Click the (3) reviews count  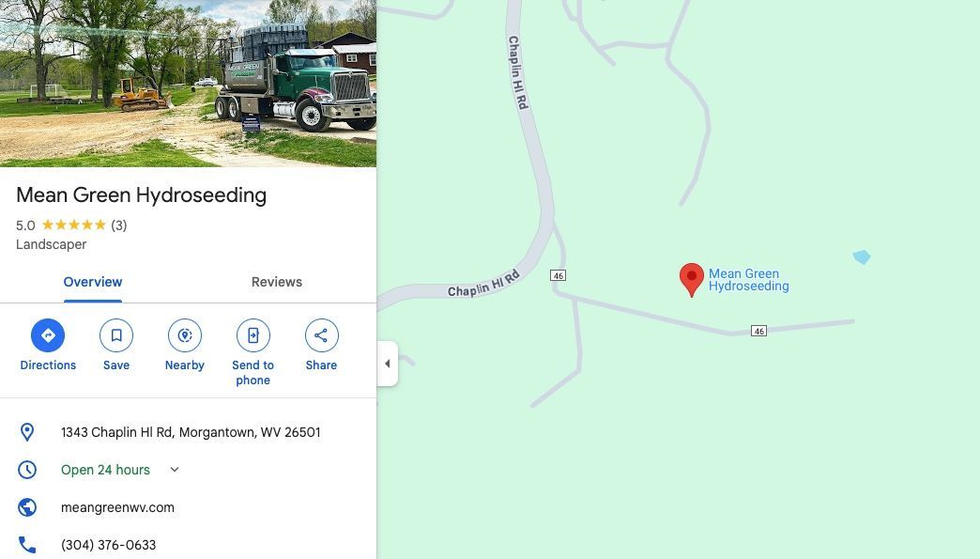119,225
